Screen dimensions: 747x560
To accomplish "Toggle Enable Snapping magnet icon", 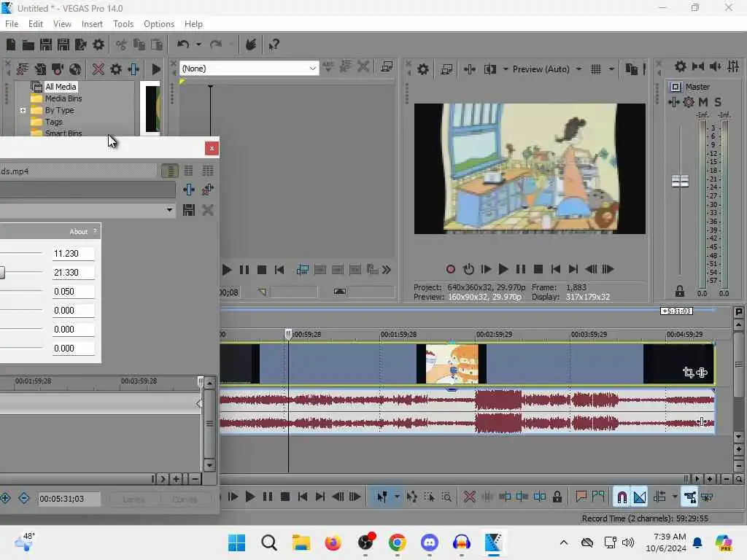I will click(622, 497).
